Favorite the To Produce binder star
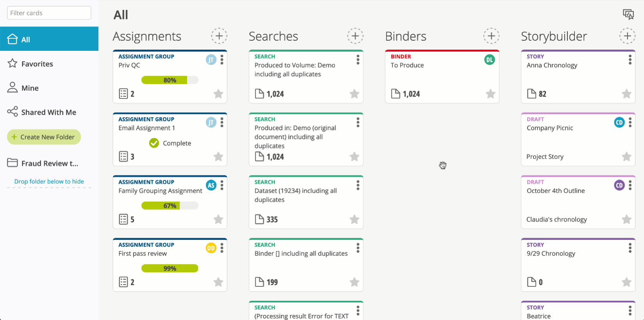Image resolution: width=644 pixels, height=320 pixels. (x=491, y=94)
